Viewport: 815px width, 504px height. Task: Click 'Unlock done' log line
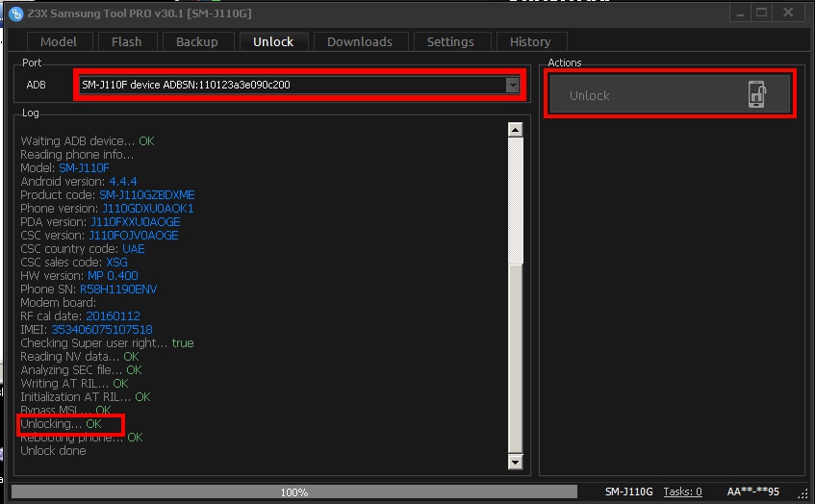[x=53, y=451]
